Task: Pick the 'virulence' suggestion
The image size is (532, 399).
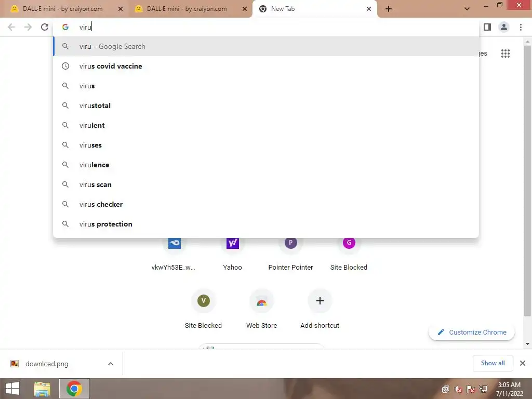Action: coord(265,165)
